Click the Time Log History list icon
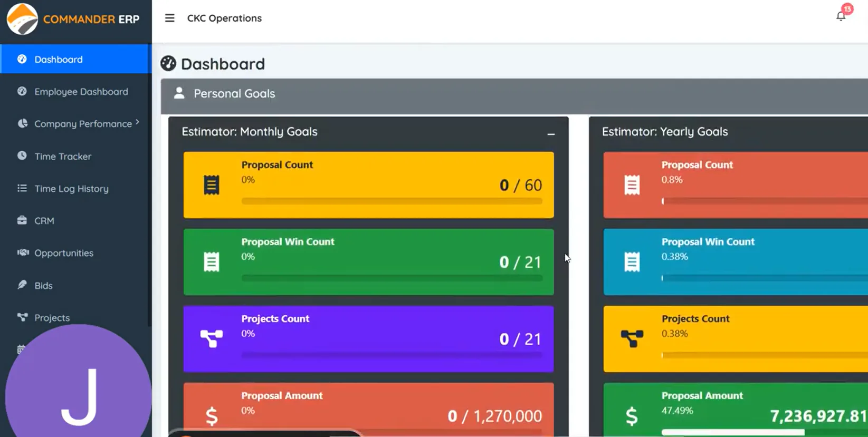 point(22,188)
